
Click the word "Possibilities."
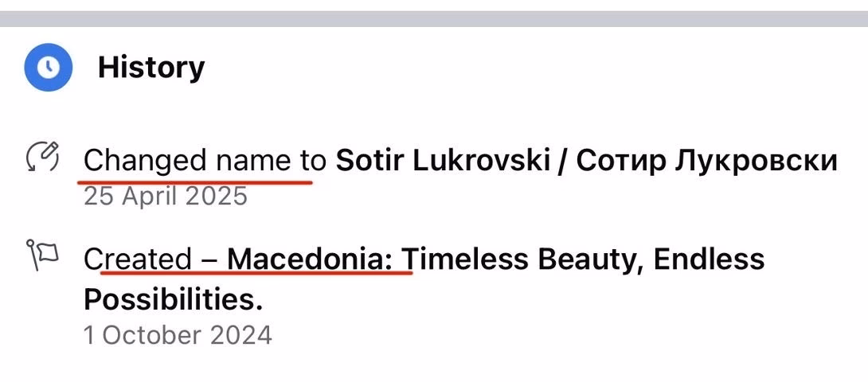coord(173,299)
